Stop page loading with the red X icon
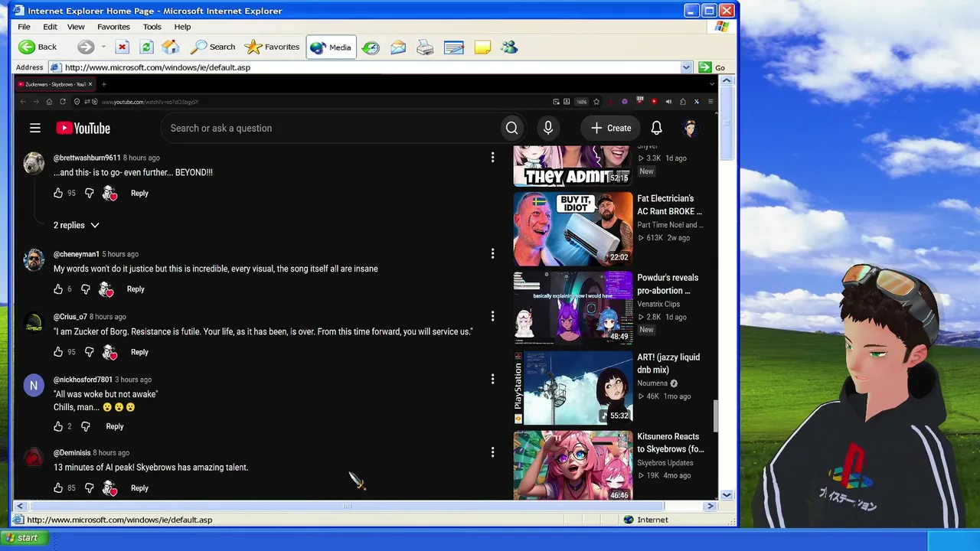This screenshot has width=980, height=551. [122, 47]
